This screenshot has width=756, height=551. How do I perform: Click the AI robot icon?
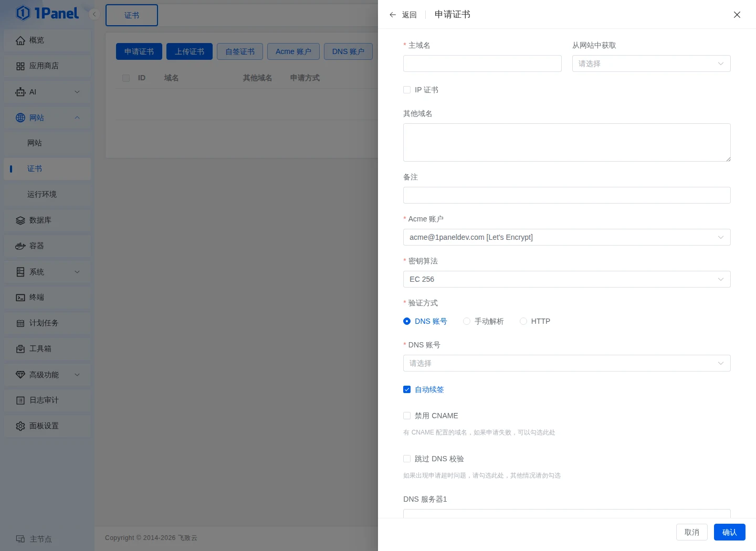[x=20, y=92]
